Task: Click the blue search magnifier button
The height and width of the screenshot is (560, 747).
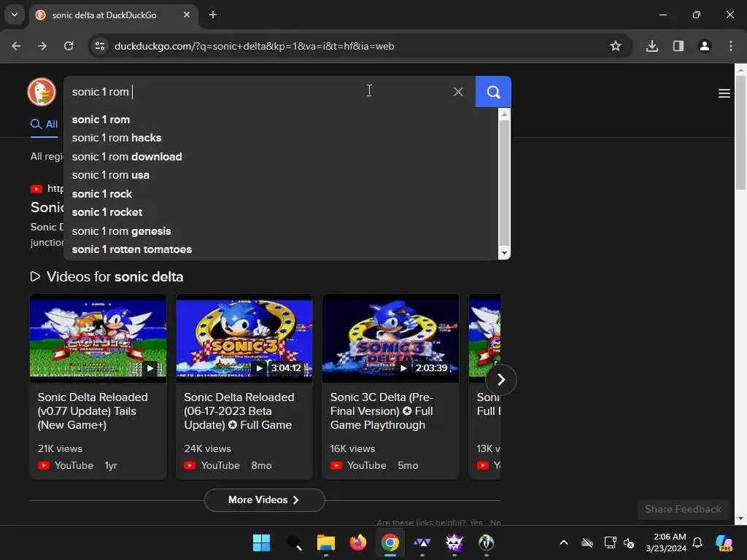Action: point(493,91)
